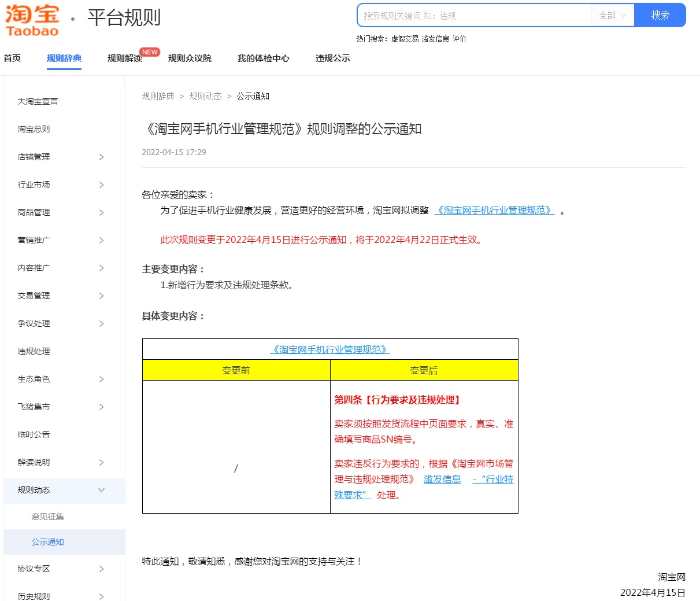Collapse the 规则动态 sidebar section chevron

pyautogui.click(x=101, y=490)
